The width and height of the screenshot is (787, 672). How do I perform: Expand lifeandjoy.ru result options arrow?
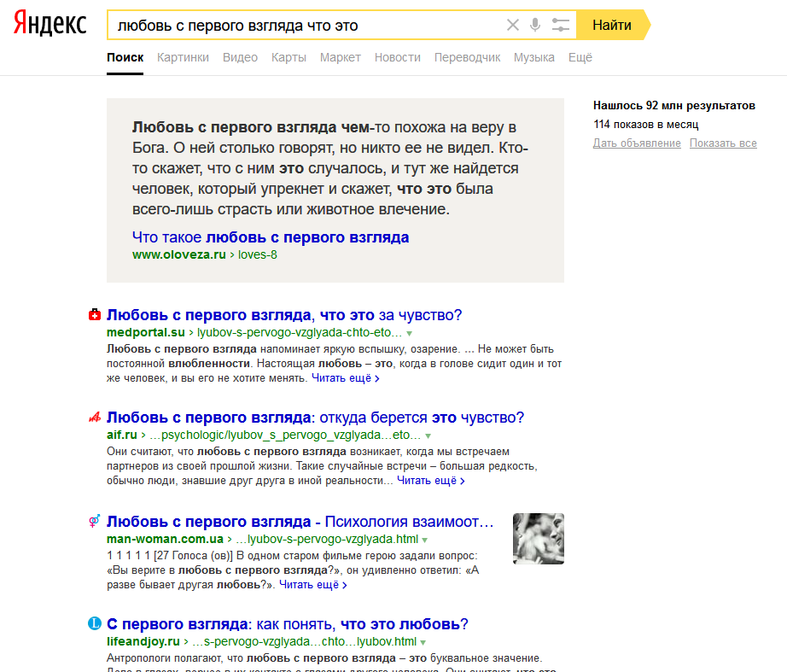423,642
